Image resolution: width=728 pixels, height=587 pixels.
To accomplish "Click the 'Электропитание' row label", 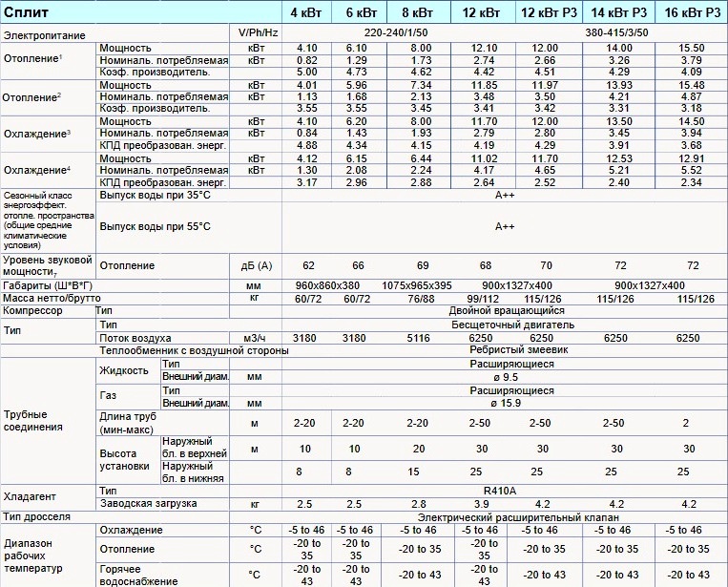I will [45, 35].
